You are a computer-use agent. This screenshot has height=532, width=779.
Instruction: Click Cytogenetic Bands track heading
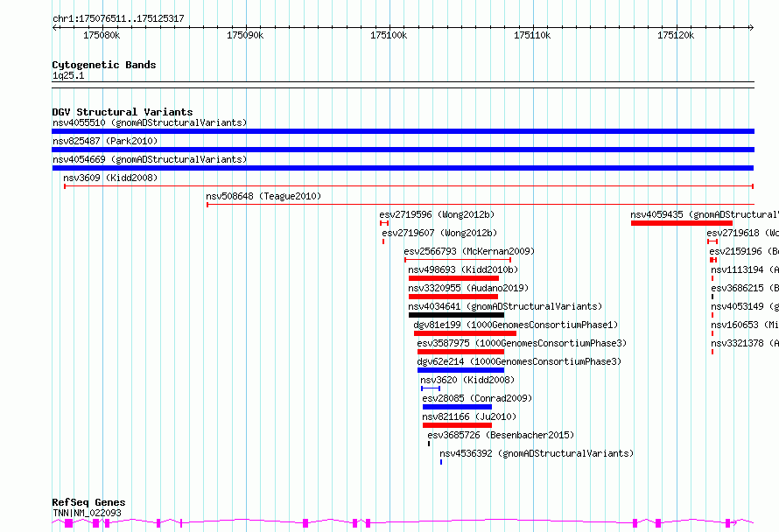point(104,65)
